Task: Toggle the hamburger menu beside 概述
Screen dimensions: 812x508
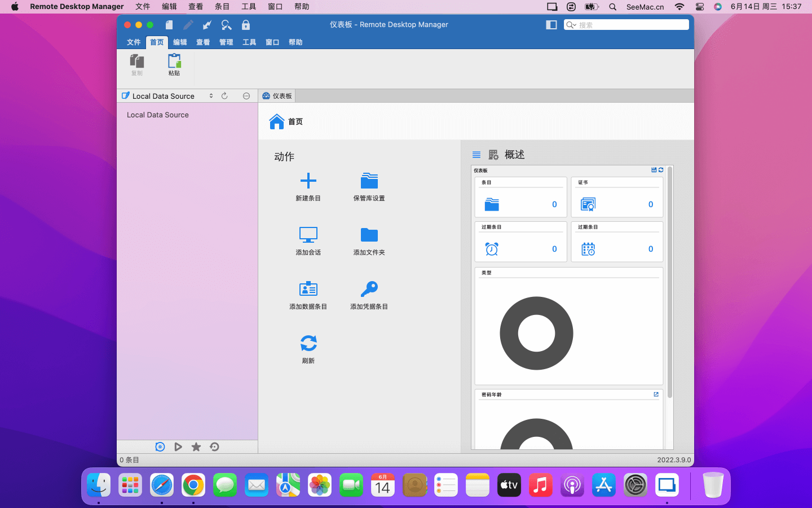Action: (x=476, y=155)
